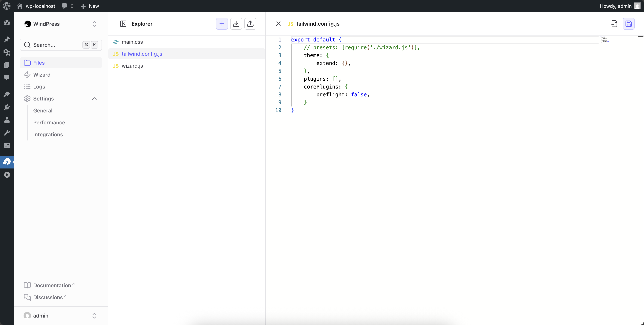Select the WindPress icon in WP sidebar
The height and width of the screenshot is (325, 644).
click(x=7, y=162)
